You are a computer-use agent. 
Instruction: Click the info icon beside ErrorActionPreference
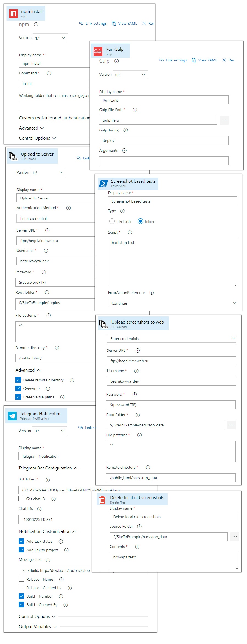click(x=151, y=293)
